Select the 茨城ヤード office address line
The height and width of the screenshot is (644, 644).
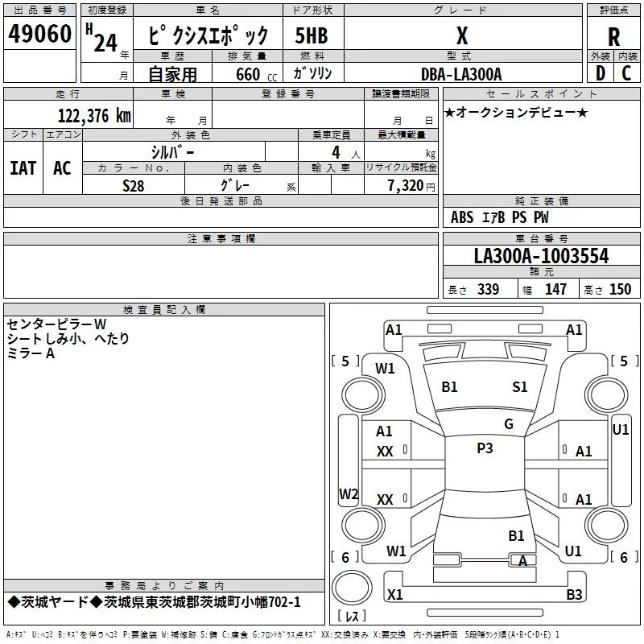pos(154,602)
